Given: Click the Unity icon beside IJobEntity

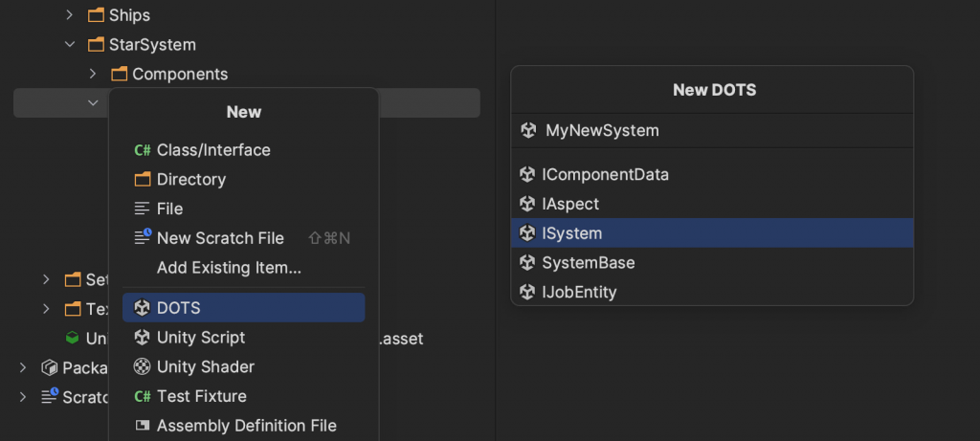Looking at the screenshot, I should (526, 292).
